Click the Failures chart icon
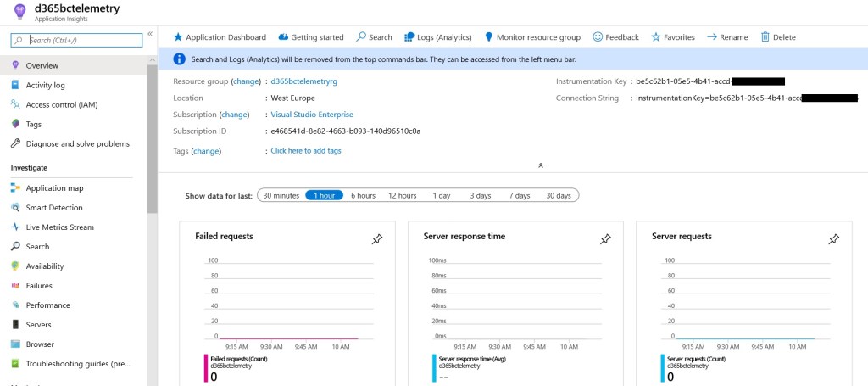Screen dimensions: 868x386 tap(15, 285)
